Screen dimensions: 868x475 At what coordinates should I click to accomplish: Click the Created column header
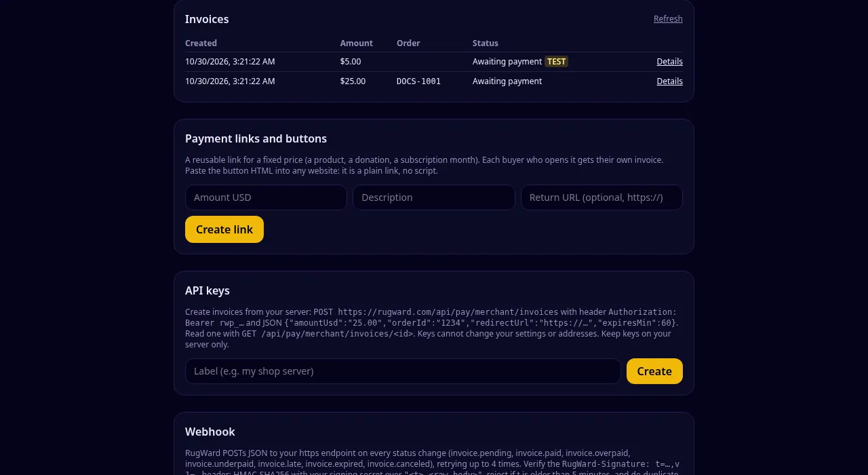coord(201,43)
